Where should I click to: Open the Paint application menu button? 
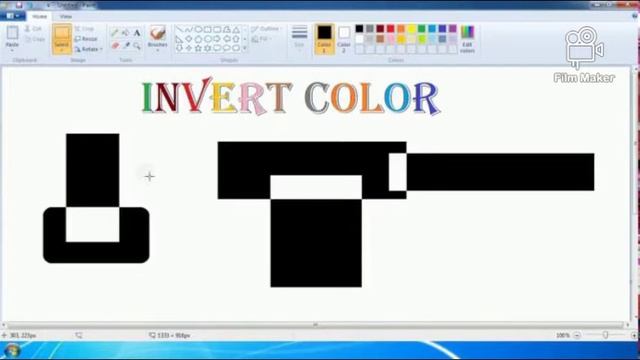(13, 16)
